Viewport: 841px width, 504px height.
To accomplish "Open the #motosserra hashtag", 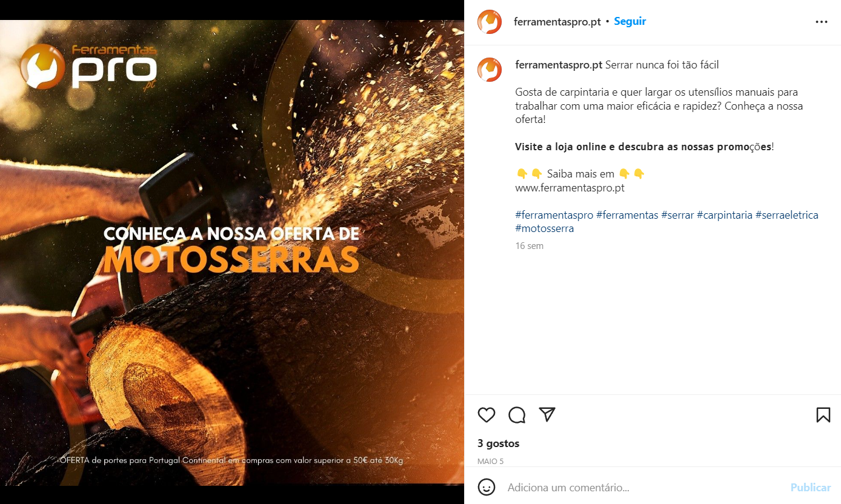I will (544, 228).
